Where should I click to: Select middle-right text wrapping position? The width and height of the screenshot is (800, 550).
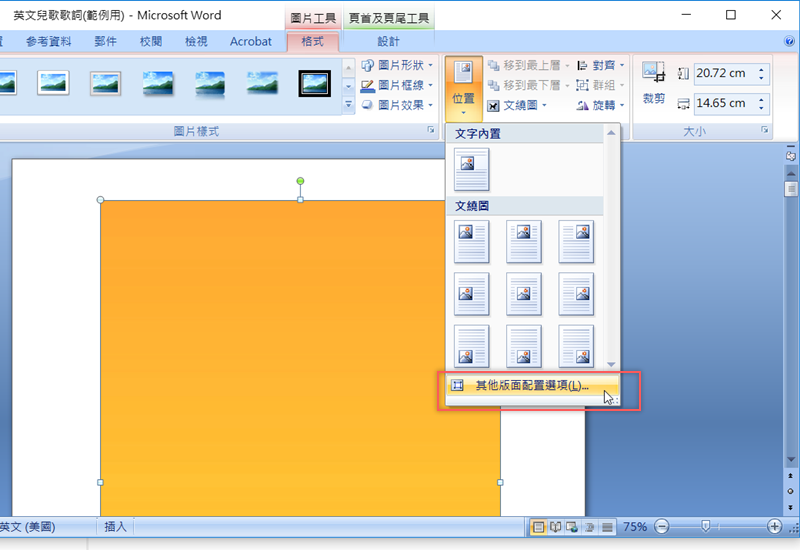[x=576, y=294]
